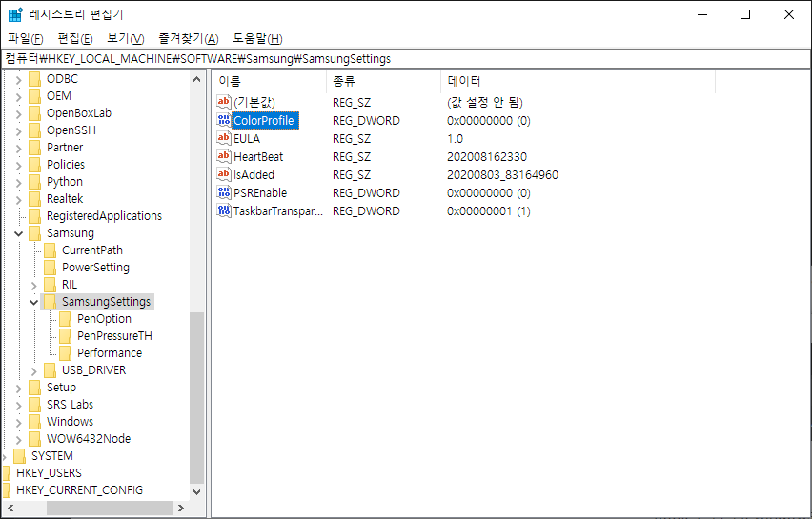Click the HeartBeat string value icon
The image size is (812, 519).
[x=224, y=157]
